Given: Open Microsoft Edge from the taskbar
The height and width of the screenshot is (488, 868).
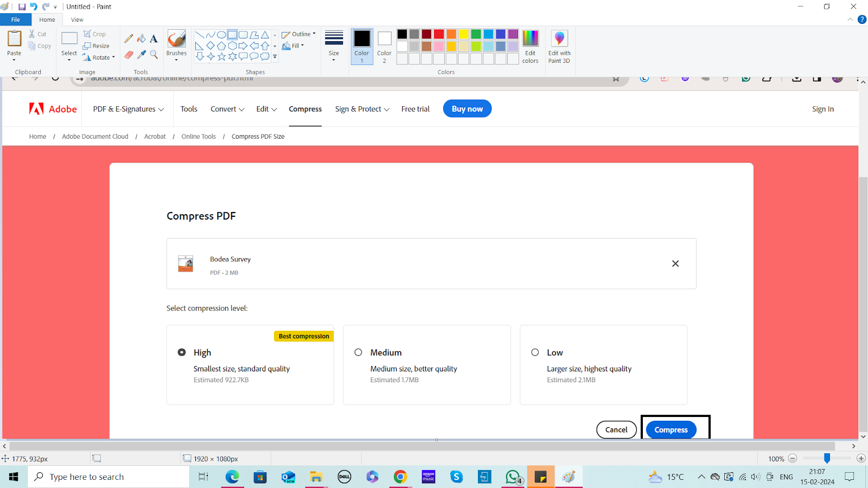Looking at the screenshot, I should pos(232,477).
